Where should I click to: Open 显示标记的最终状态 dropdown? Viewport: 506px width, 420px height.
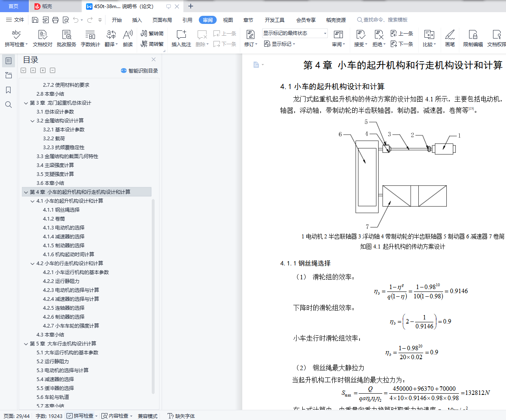[x=295, y=33]
